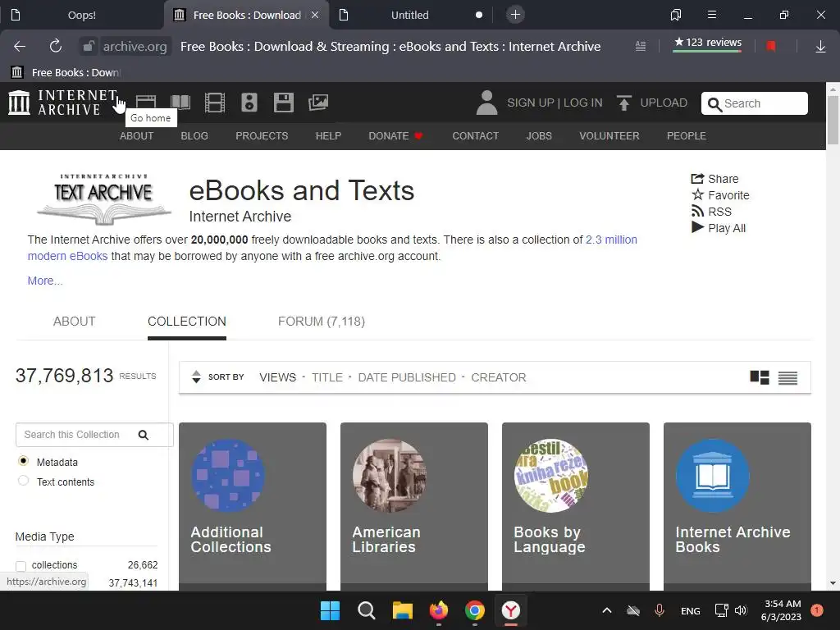Switch to list view layout

pos(788,377)
